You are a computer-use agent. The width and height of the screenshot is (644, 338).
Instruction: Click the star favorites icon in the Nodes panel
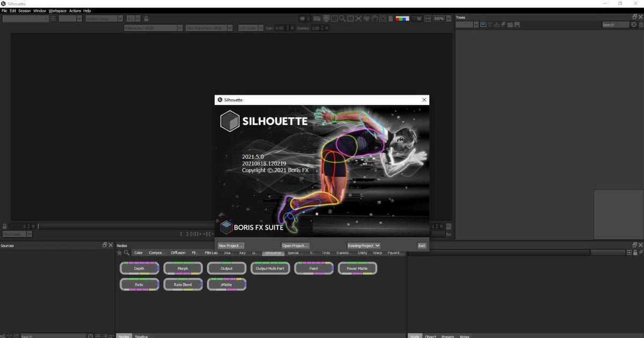click(x=120, y=252)
